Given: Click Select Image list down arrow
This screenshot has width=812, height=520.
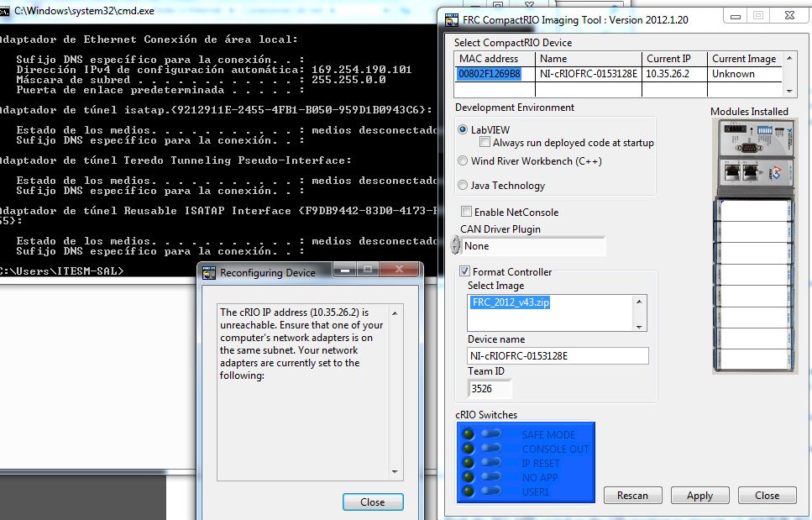Looking at the screenshot, I should click(639, 326).
